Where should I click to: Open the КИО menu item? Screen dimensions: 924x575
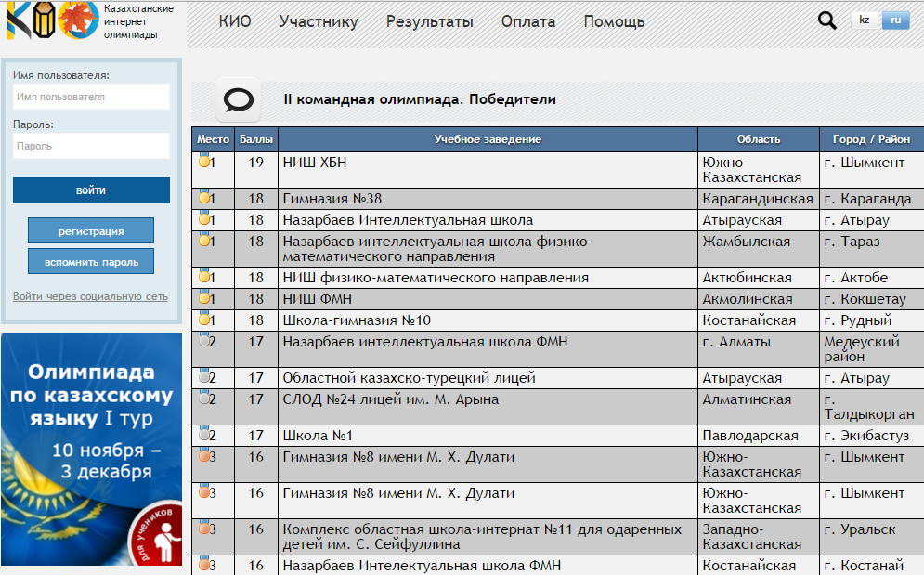pos(235,22)
